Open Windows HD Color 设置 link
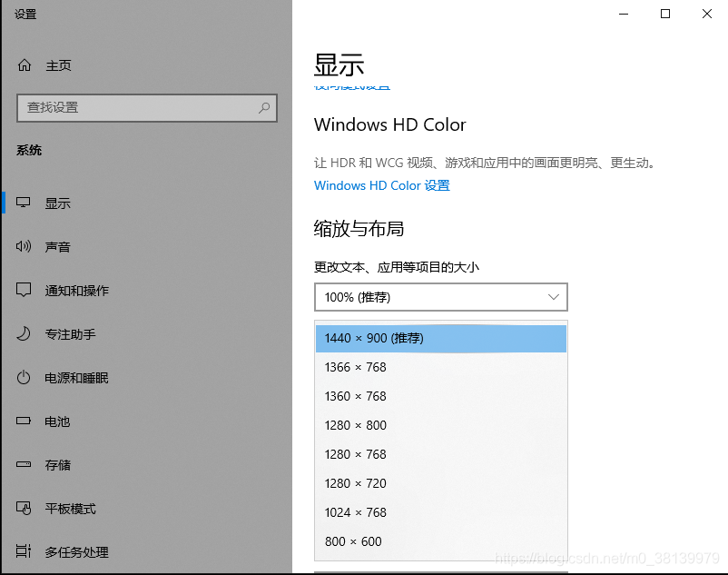 pos(381,185)
